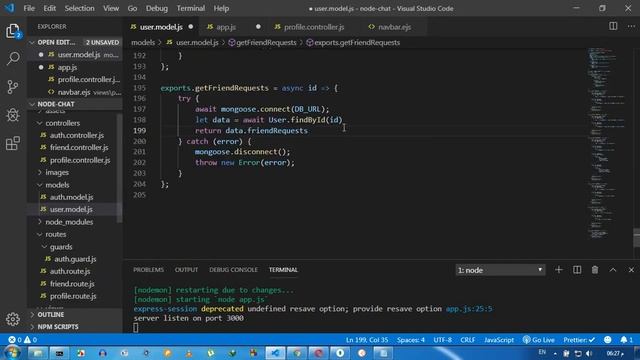Click the errors and warnings status indicator

(23, 340)
